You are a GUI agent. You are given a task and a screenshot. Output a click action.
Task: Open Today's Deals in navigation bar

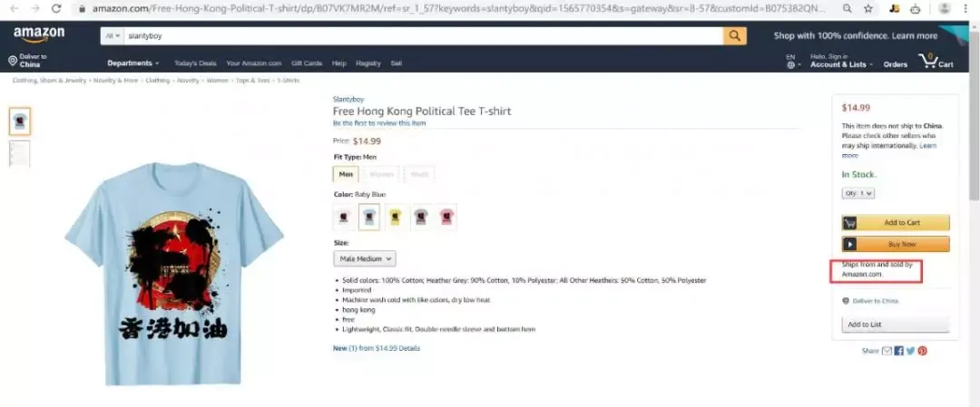195,63
